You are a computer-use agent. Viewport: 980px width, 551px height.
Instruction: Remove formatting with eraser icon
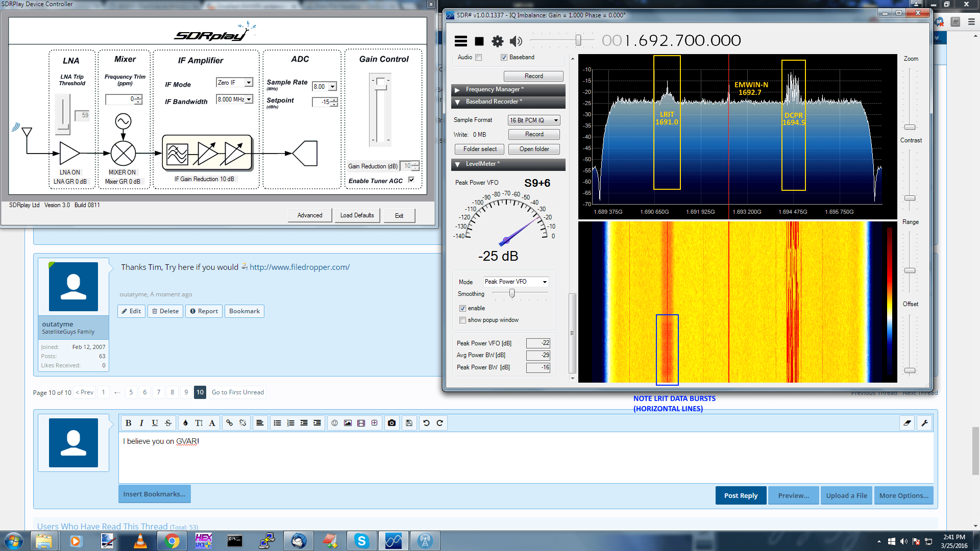(x=907, y=423)
